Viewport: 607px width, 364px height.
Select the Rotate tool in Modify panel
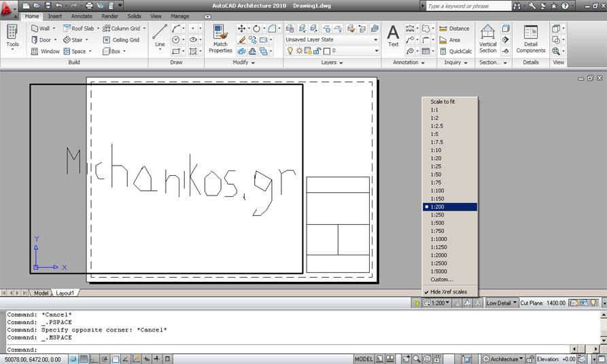click(256, 29)
